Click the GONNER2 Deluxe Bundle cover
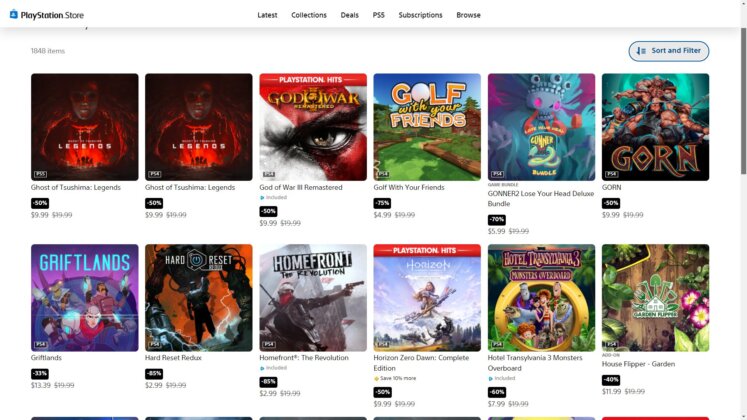Screen dimensions: 747x420 (x=541, y=127)
